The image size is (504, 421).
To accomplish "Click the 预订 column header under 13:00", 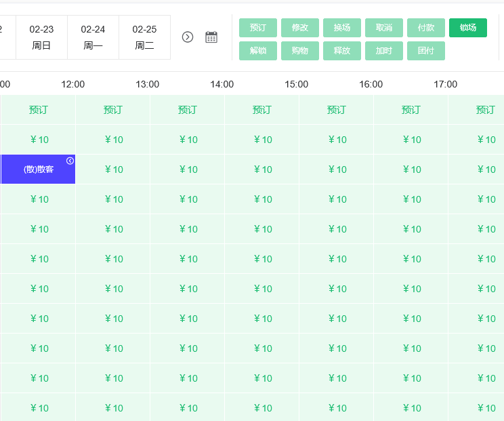I will 188,110.
